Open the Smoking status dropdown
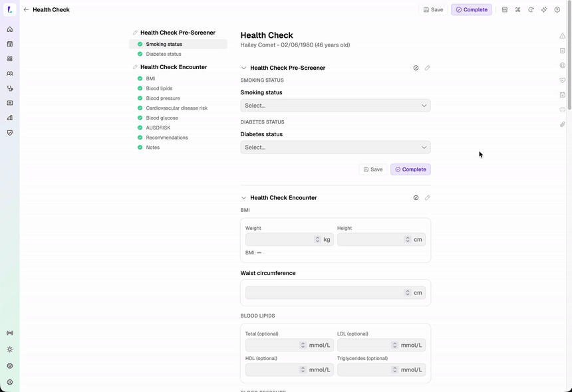This screenshot has width=572, height=392. pos(335,106)
